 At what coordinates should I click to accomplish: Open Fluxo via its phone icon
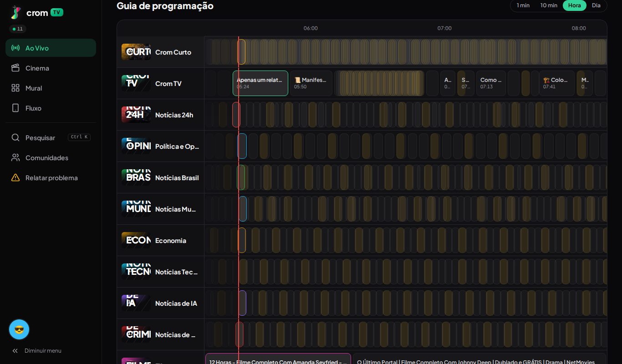coord(15,108)
